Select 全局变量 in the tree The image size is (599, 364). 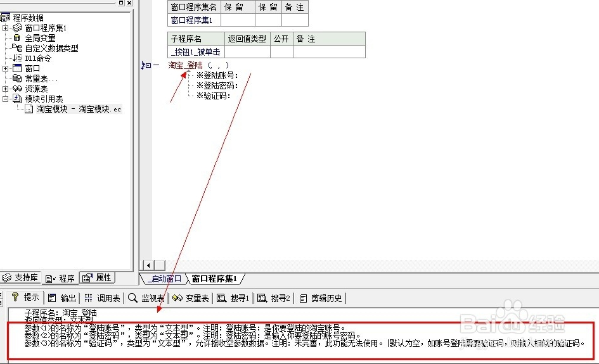pos(40,38)
